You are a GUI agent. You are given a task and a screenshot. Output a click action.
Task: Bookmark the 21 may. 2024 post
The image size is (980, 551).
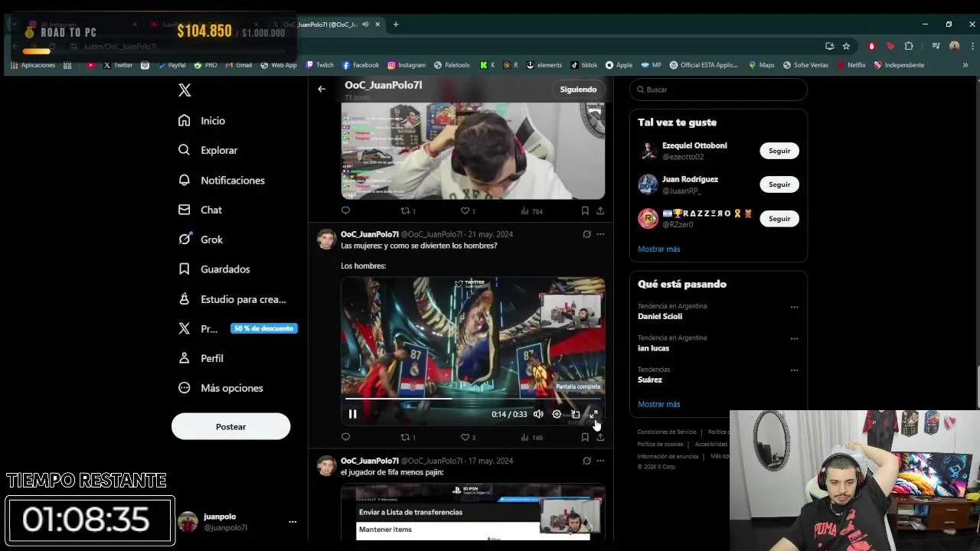[x=585, y=437]
